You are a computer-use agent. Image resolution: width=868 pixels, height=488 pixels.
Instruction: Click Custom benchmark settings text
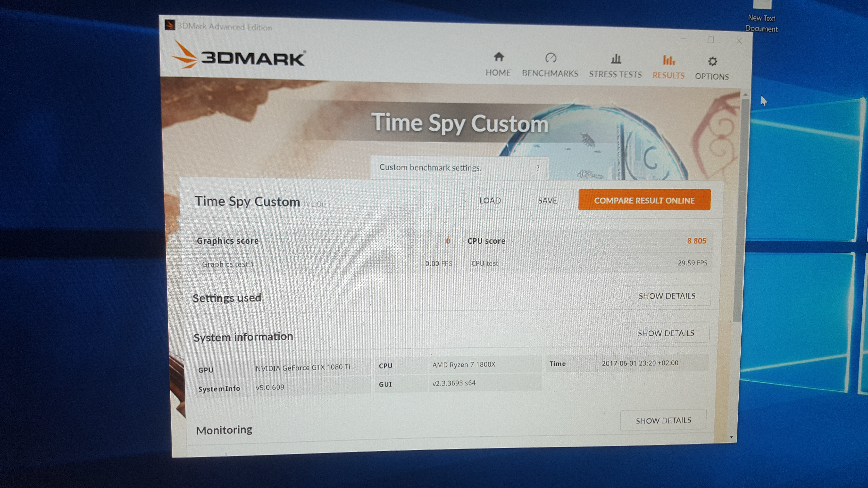430,167
